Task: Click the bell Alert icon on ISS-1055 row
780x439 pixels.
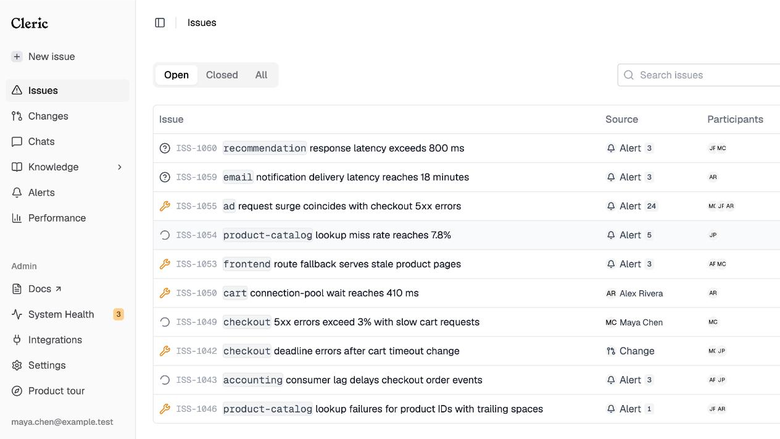Action: tap(611, 206)
